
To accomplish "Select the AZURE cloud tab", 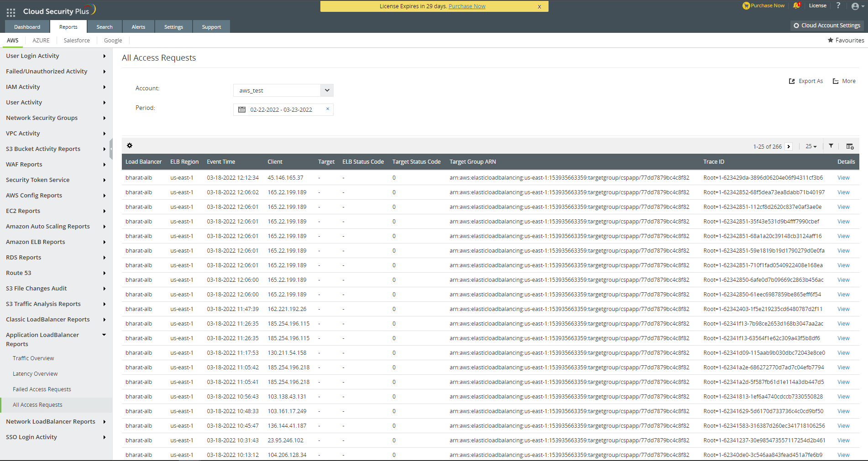I will pyautogui.click(x=41, y=40).
